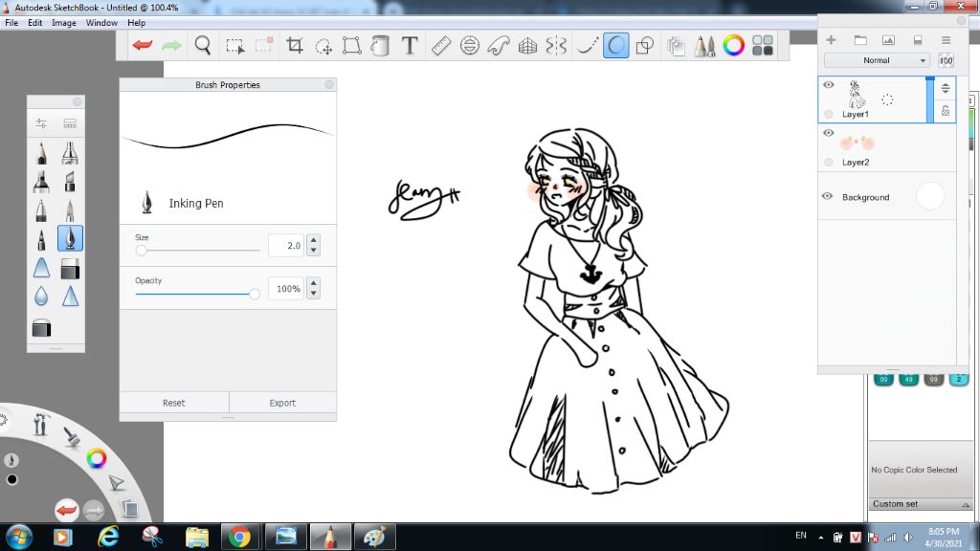This screenshot has height=551, width=980.
Task: Select the Quick Transform tool
Action: (x=323, y=46)
